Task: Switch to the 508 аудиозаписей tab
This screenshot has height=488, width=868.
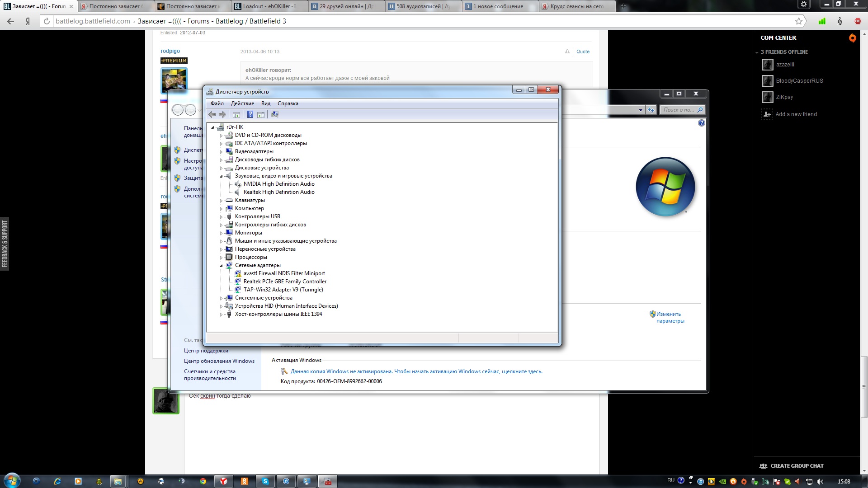Action: point(423,6)
